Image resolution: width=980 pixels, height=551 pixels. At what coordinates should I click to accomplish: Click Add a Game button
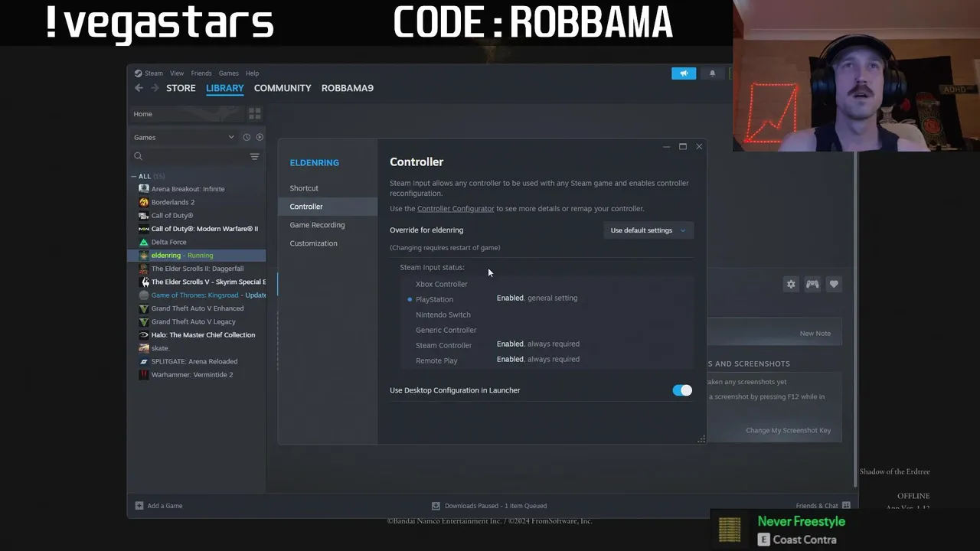(159, 506)
